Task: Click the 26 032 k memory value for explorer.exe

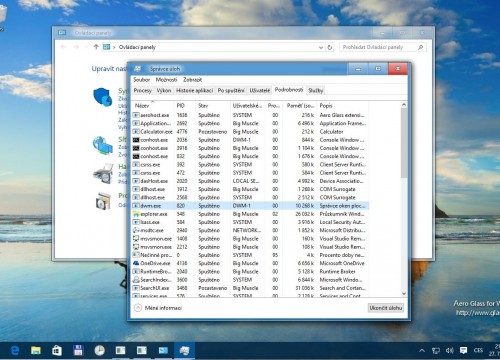Action: 305,214
